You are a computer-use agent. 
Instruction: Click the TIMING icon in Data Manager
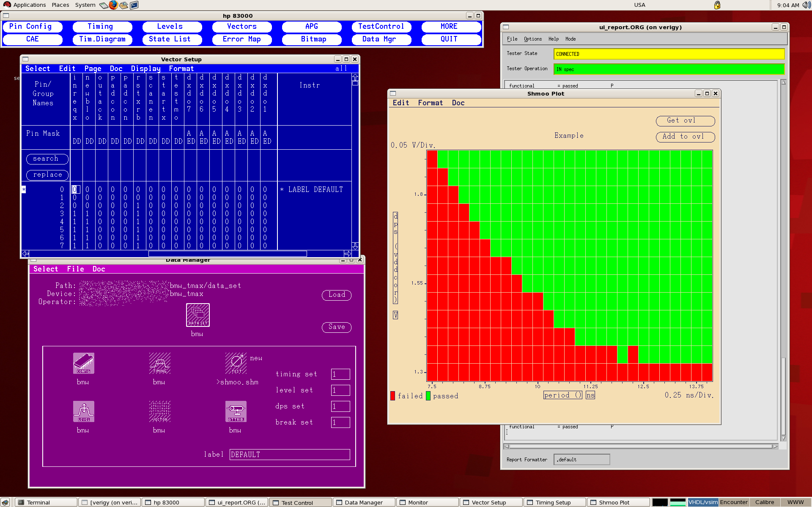(159, 363)
